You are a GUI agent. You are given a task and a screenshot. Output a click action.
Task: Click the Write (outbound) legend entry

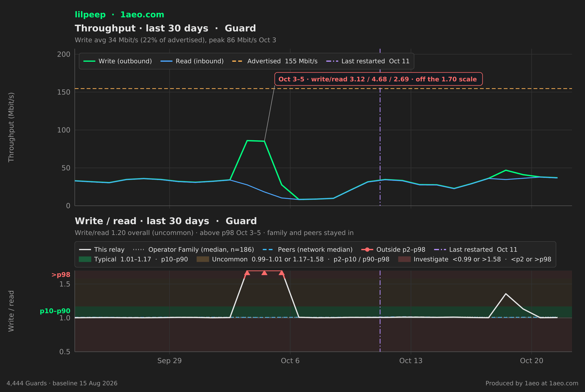point(118,61)
